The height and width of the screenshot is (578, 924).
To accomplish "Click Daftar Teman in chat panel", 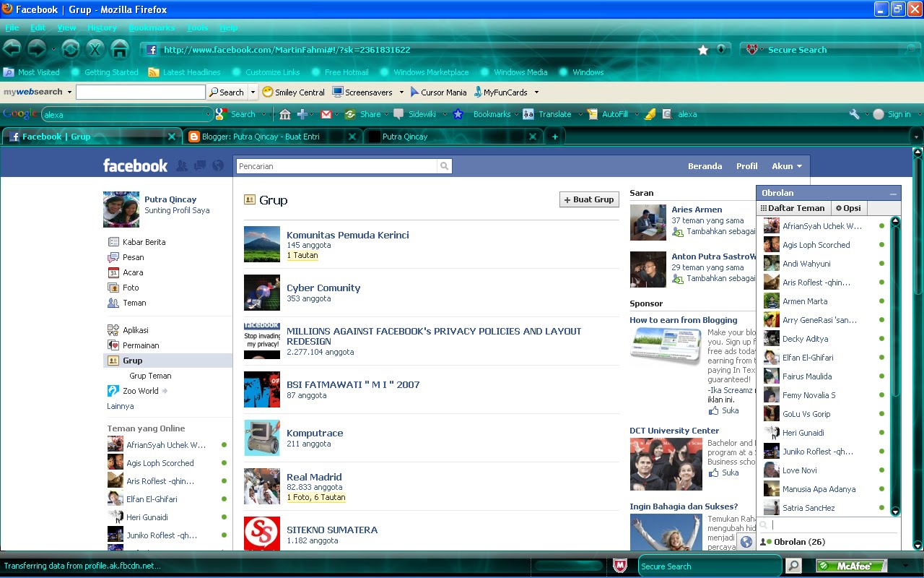I will click(793, 208).
